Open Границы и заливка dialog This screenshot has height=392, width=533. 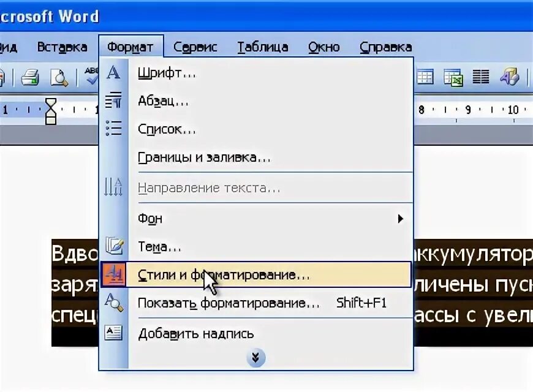[256, 157]
